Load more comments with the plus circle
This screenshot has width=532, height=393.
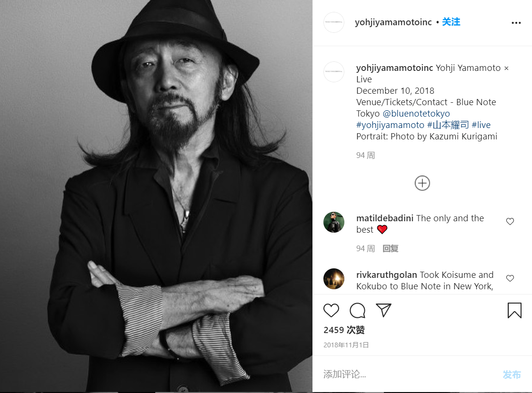tap(422, 183)
